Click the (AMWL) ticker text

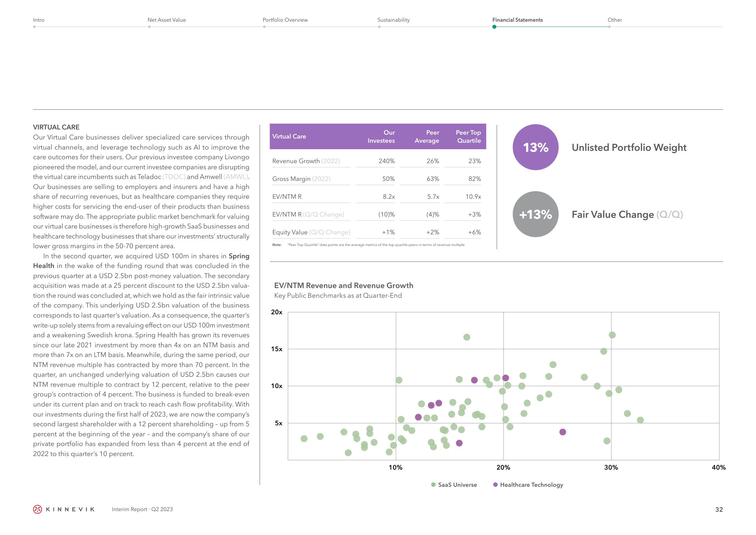click(236, 177)
